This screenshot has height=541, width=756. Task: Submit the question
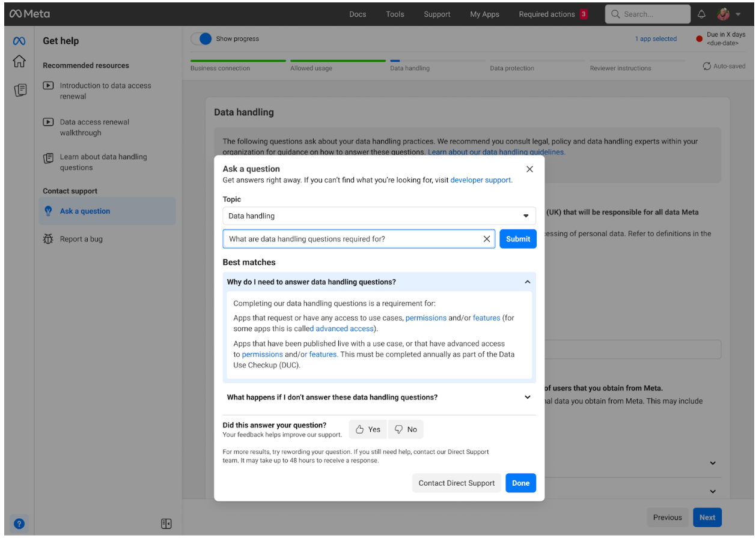(518, 239)
